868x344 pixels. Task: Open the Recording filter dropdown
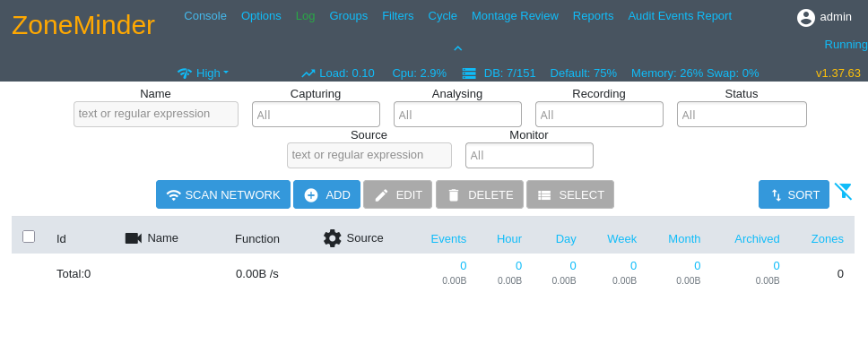[x=600, y=115]
